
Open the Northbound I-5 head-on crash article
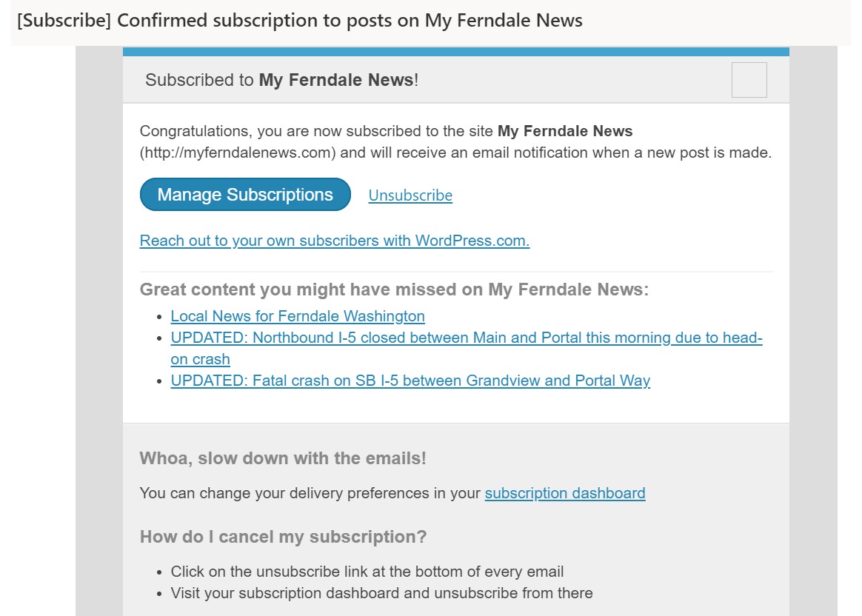pyautogui.click(x=465, y=338)
